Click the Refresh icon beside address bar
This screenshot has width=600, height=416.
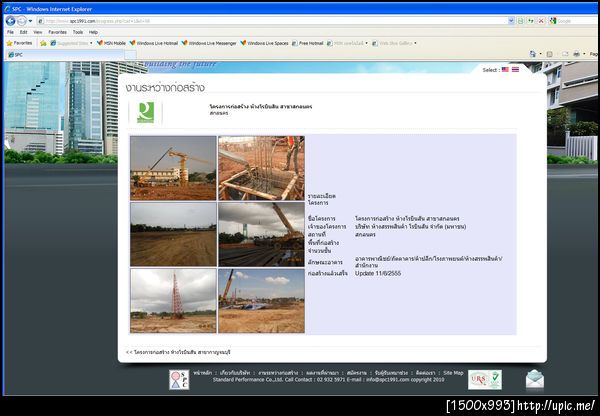531,21
